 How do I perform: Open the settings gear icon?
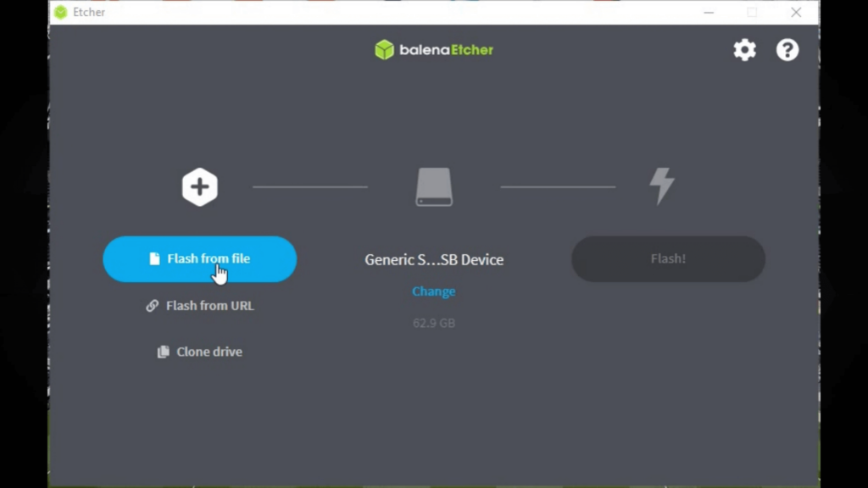[744, 50]
